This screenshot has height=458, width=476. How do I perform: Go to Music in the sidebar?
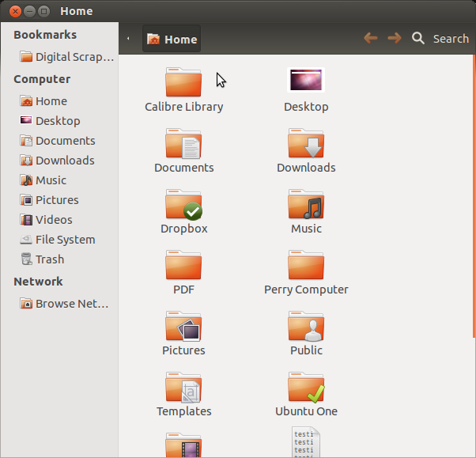click(x=43, y=180)
